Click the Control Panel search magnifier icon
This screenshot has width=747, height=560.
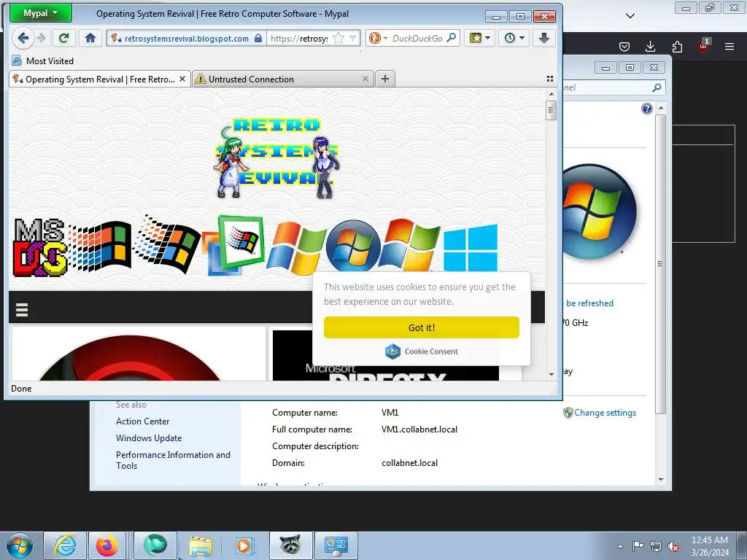pyautogui.click(x=657, y=87)
